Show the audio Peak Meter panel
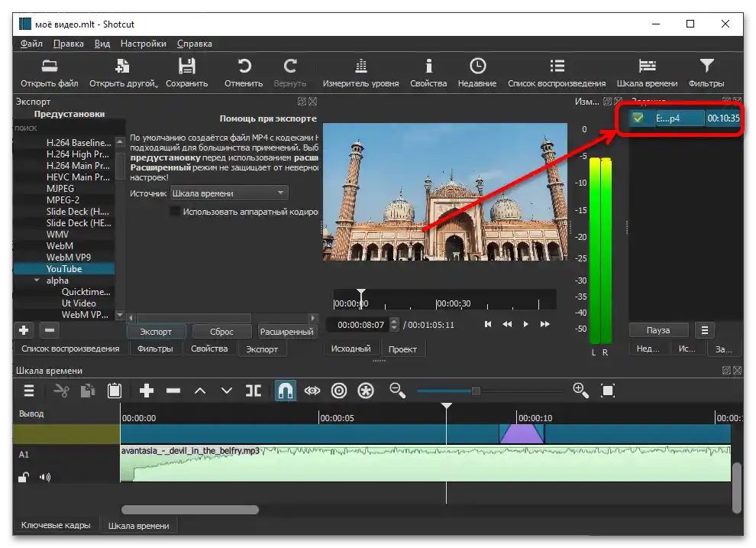This screenshot has height=548, width=756. tap(360, 73)
